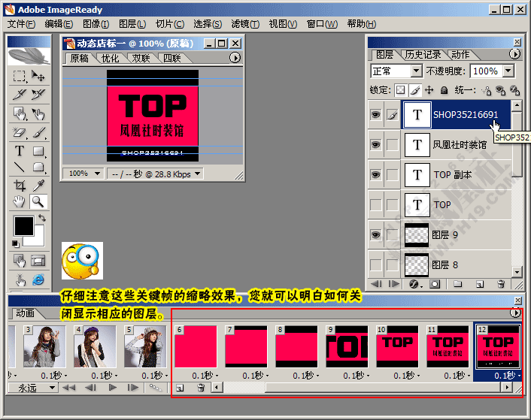Switch to 历史记录 panel tab
This screenshot has height=420, width=531.
point(423,54)
